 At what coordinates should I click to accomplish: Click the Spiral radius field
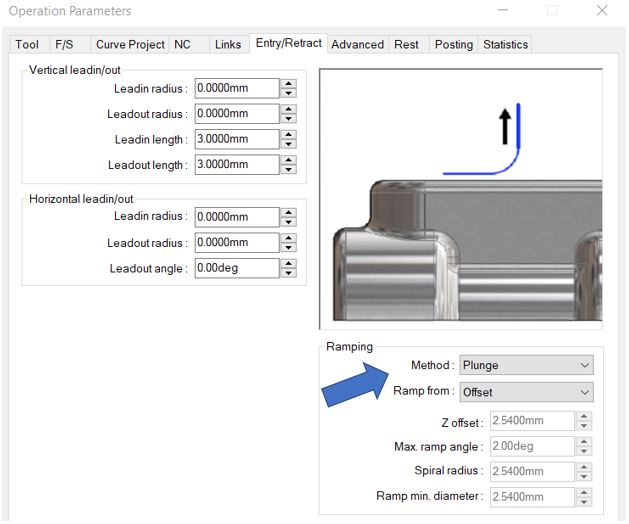[532, 471]
